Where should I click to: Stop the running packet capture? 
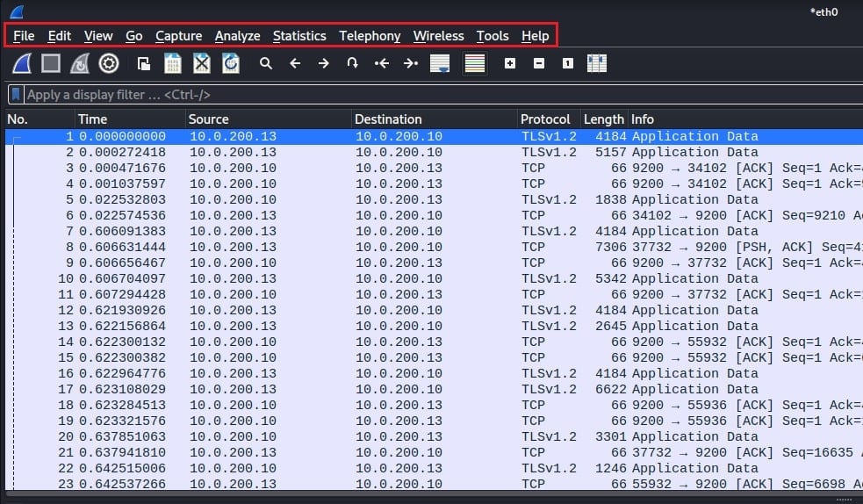click(x=51, y=64)
